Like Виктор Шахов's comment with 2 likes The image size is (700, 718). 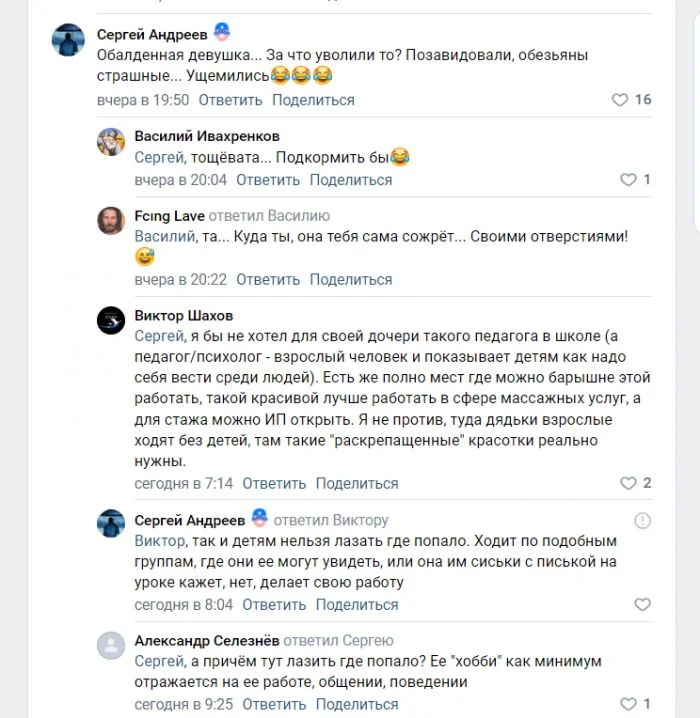pyautogui.click(x=628, y=483)
